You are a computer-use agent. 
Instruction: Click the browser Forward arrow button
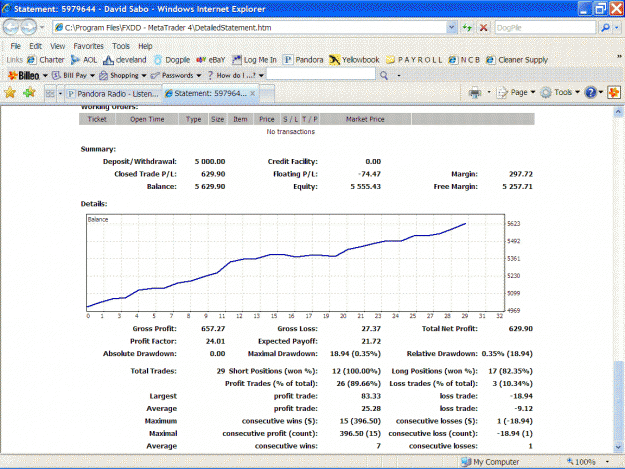point(28,27)
